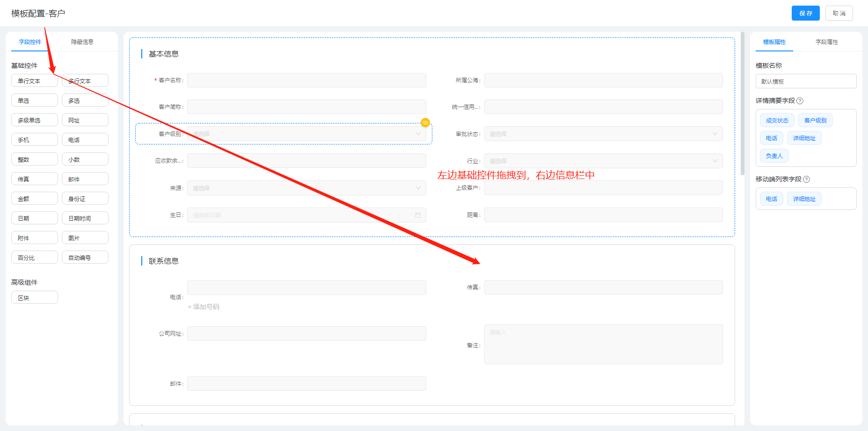Select the 多级单选 control

(35, 120)
